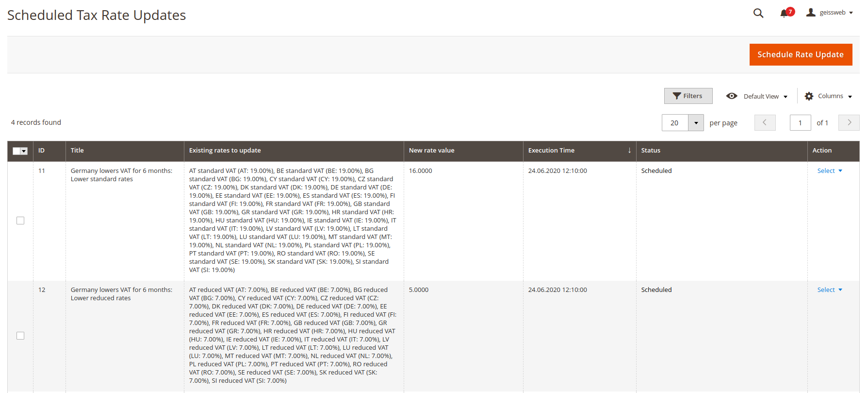
Task: Go to next page arrow
Action: point(849,122)
